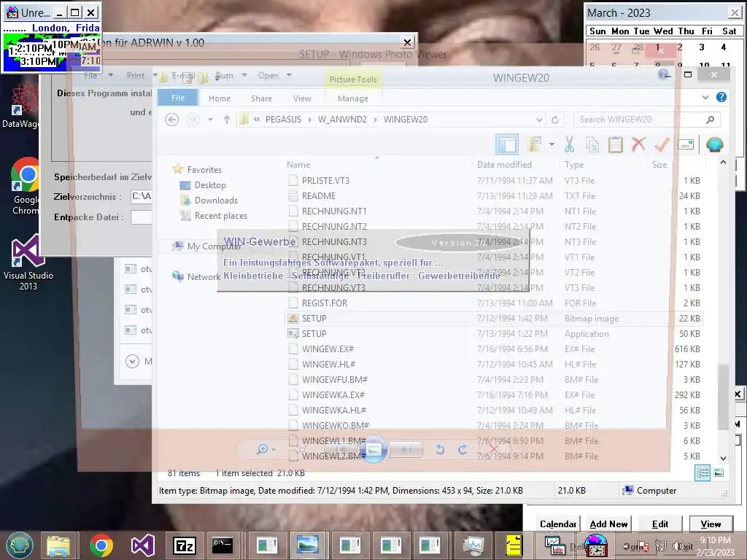The height and width of the screenshot is (560, 747).
Task: Open the Manage tab under Picture Tools
Action: click(x=353, y=98)
